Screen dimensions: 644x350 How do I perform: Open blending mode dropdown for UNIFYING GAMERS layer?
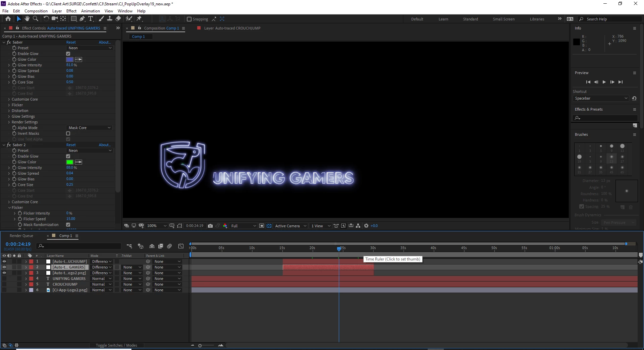(x=102, y=279)
